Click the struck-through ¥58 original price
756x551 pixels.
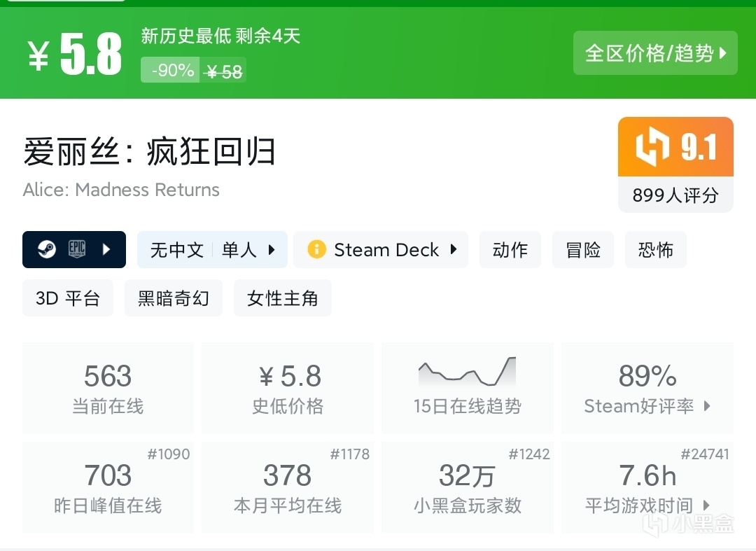pyautogui.click(x=223, y=72)
